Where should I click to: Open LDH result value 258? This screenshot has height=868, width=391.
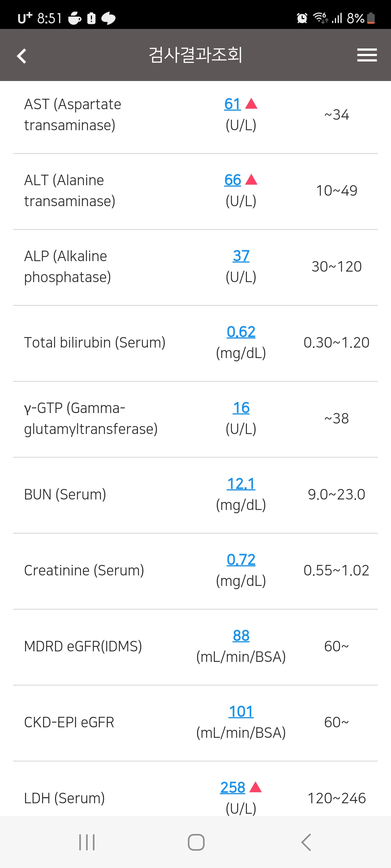(x=233, y=788)
